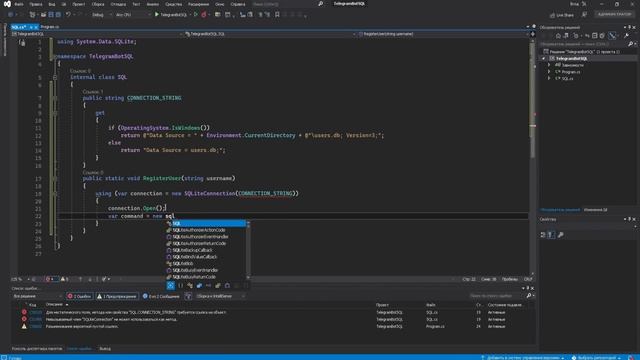Select the solution 'TelegramBotSQL' root row
The width and height of the screenshot is (640, 360).
pyautogui.click(x=588, y=52)
